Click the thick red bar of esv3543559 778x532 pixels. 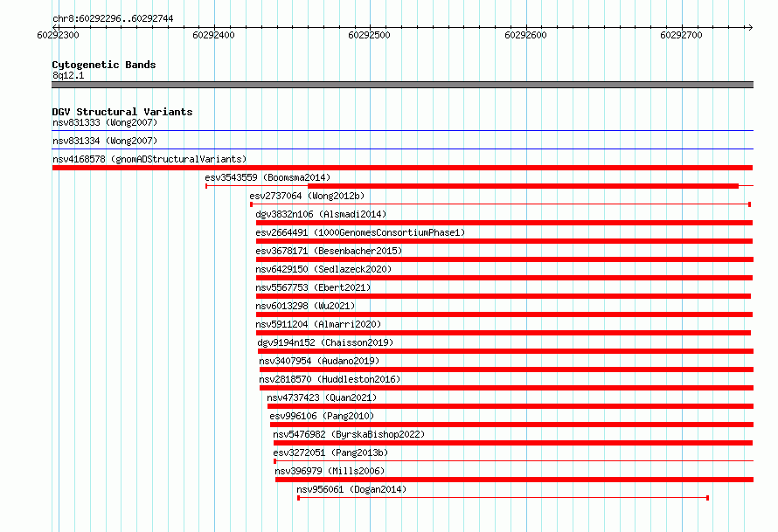[523, 186]
